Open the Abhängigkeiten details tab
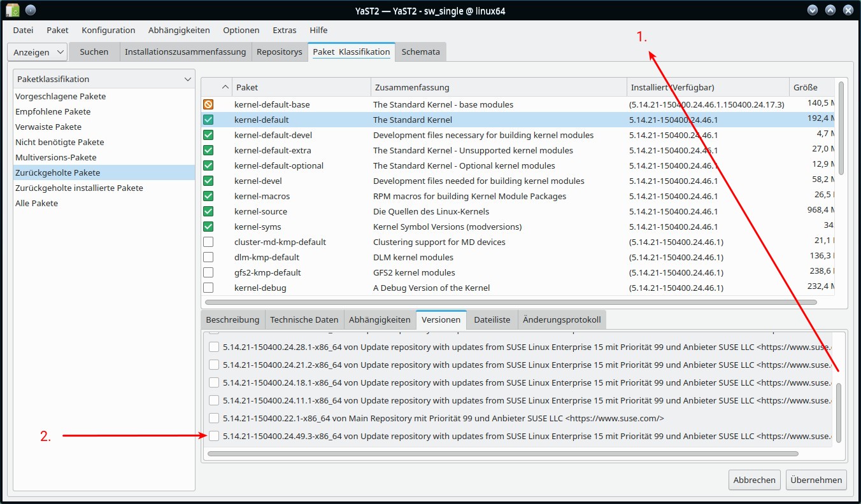The image size is (861, 504). (380, 319)
